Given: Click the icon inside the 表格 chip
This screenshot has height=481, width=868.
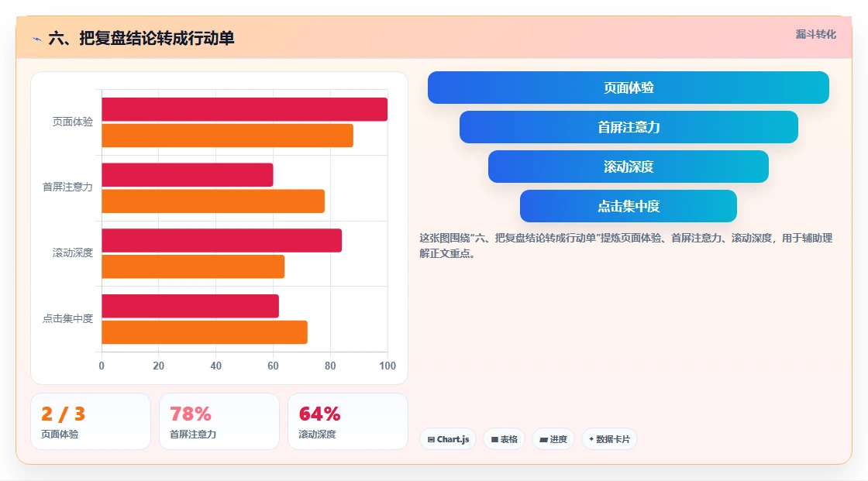Looking at the screenshot, I should [x=494, y=439].
